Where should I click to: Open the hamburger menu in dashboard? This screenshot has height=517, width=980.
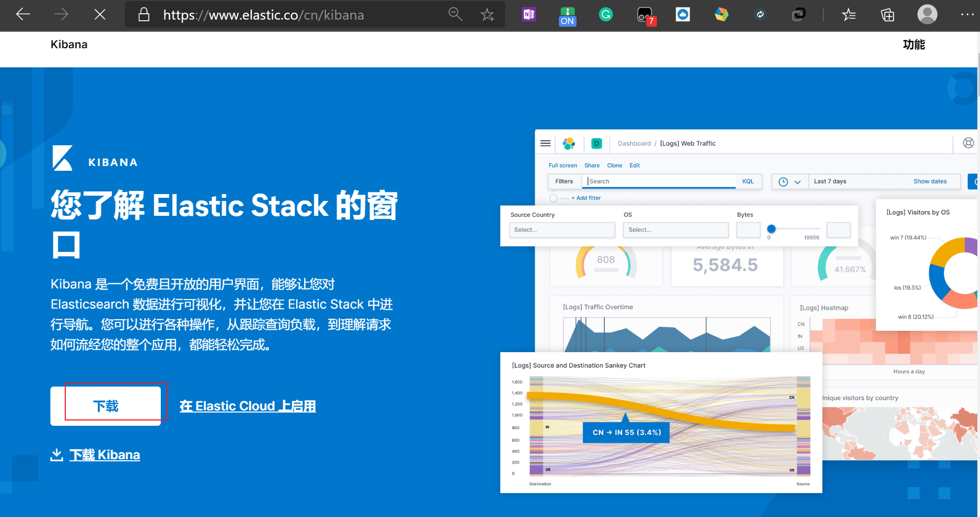click(x=545, y=143)
